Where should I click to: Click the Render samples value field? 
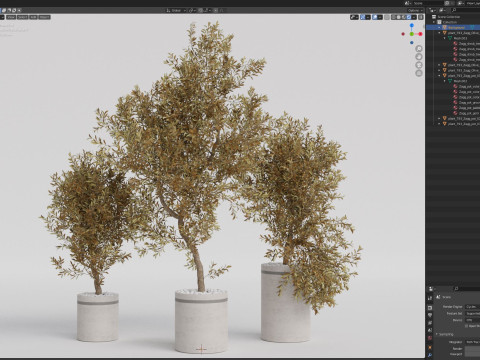pos(473,349)
